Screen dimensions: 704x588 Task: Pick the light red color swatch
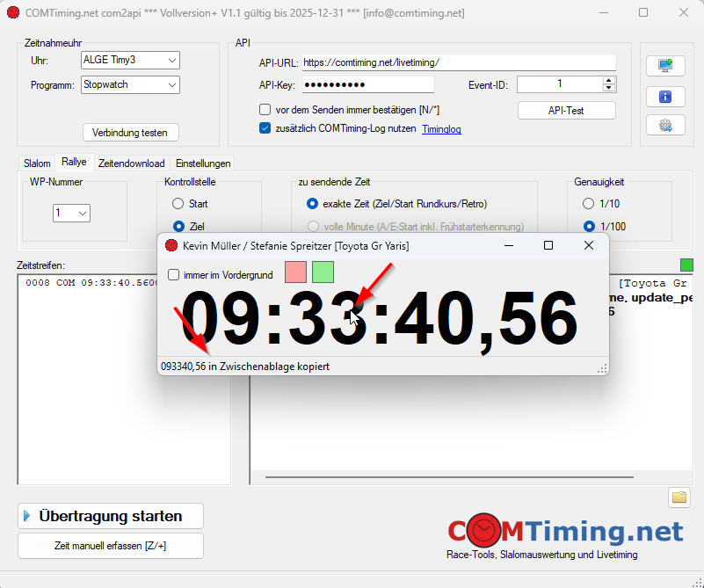pyautogui.click(x=296, y=272)
